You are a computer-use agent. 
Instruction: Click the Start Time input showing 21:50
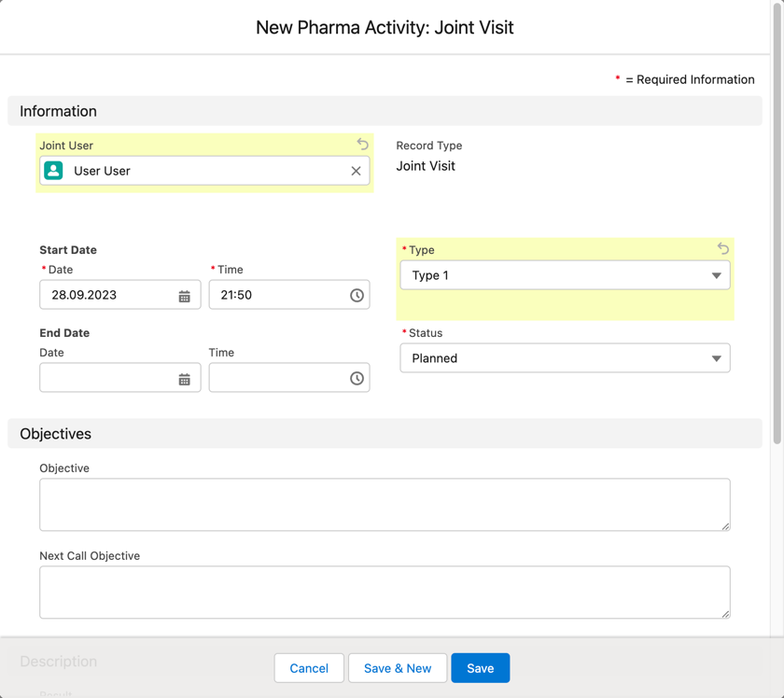[x=277, y=296]
